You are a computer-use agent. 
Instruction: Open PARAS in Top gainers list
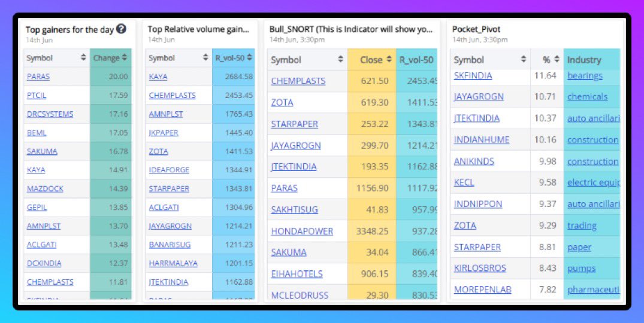38,77
